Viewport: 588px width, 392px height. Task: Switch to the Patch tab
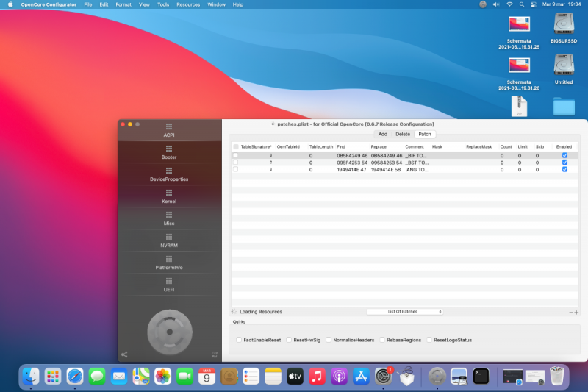[425, 134]
